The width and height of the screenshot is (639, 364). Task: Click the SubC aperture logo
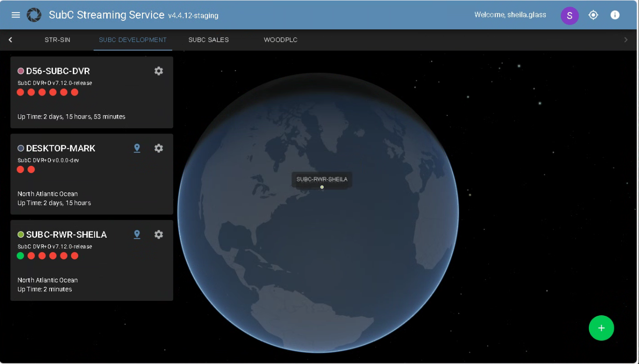pos(34,15)
